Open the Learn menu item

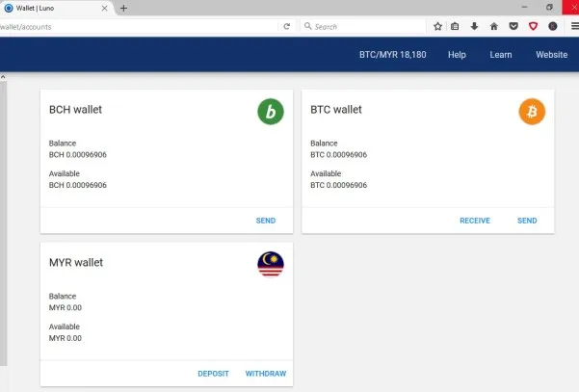[501, 55]
